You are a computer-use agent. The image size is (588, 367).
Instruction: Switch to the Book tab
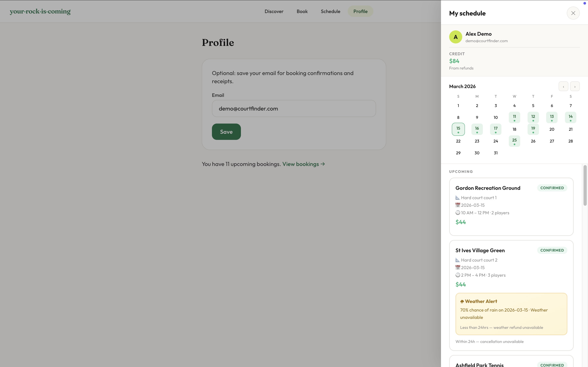pyautogui.click(x=302, y=11)
